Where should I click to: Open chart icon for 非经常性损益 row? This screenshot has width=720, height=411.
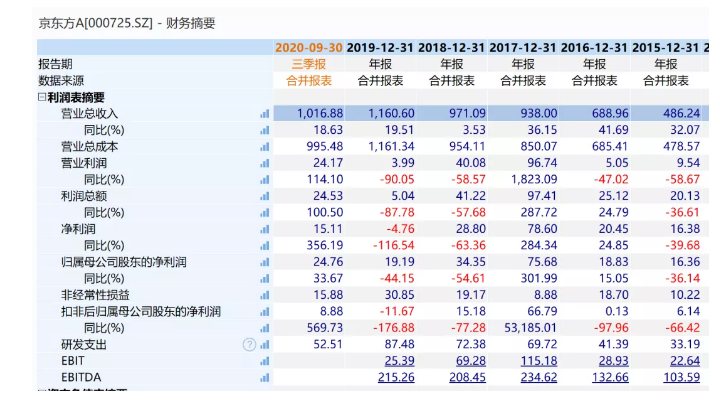tap(264, 295)
